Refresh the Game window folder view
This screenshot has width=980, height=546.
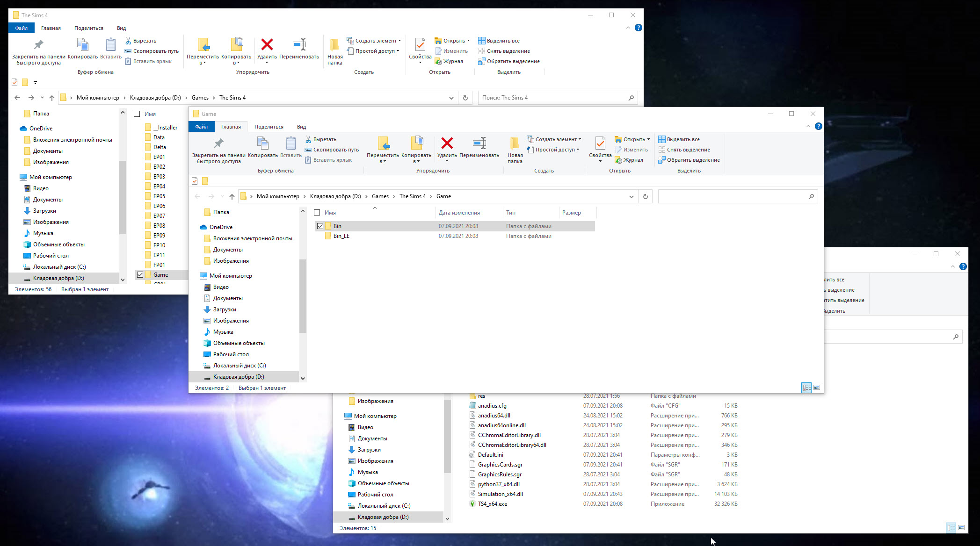coord(646,196)
